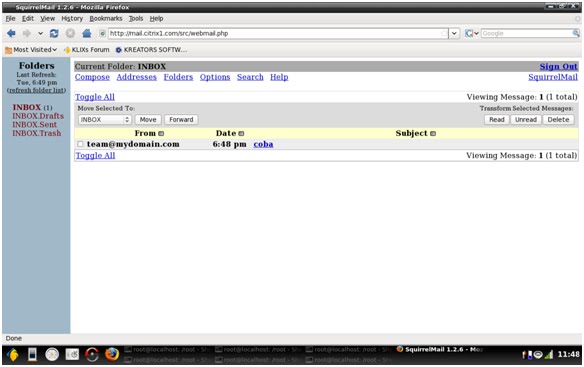Click the browser Forward arrow
584x367 pixels.
(26, 34)
